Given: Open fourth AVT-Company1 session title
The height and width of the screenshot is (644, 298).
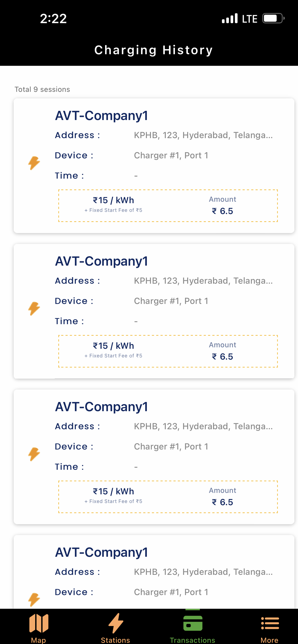Looking at the screenshot, I should click(101, 552).
